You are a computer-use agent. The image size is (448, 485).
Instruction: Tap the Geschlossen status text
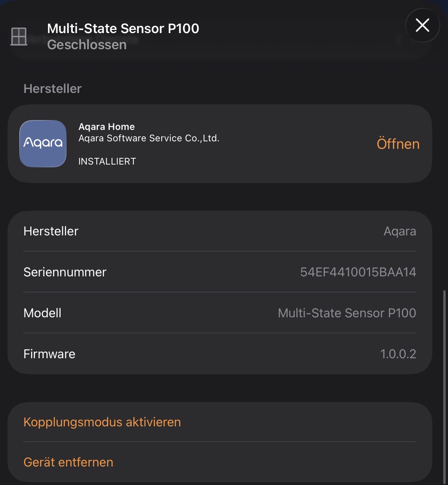[x=87, y=44]
